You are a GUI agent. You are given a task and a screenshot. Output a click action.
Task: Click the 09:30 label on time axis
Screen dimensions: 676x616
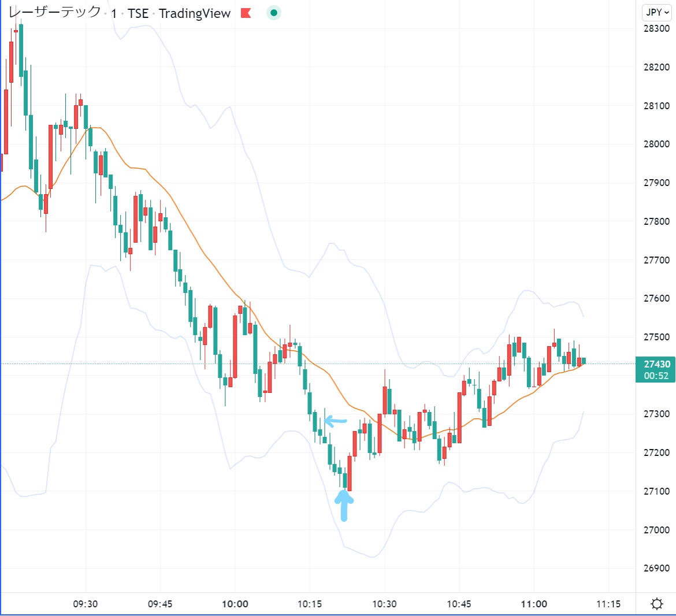coord(85,604)
